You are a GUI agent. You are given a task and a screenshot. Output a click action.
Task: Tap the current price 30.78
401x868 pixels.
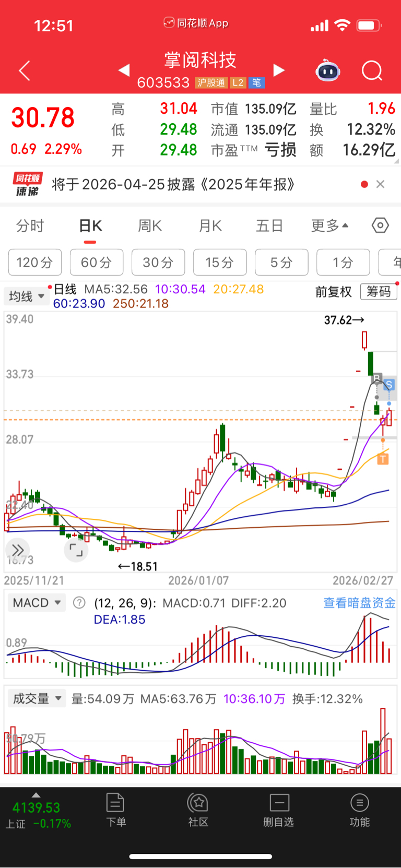coord(43,117)
